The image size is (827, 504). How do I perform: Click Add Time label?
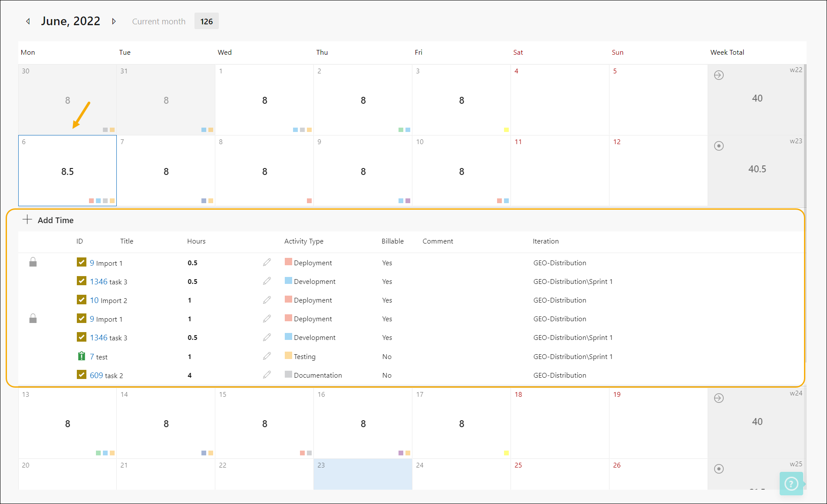56,220
